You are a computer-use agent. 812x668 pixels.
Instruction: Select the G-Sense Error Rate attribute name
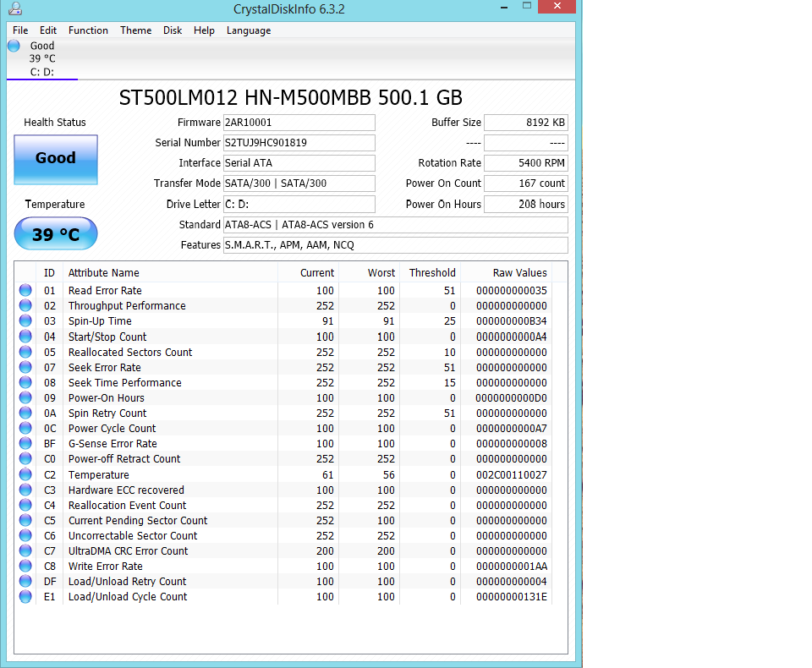112,444
